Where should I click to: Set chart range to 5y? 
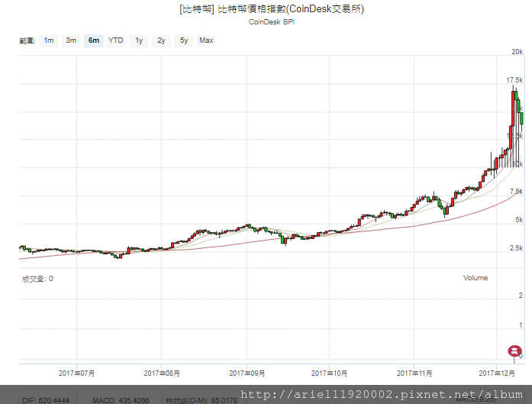pos(184,40)
